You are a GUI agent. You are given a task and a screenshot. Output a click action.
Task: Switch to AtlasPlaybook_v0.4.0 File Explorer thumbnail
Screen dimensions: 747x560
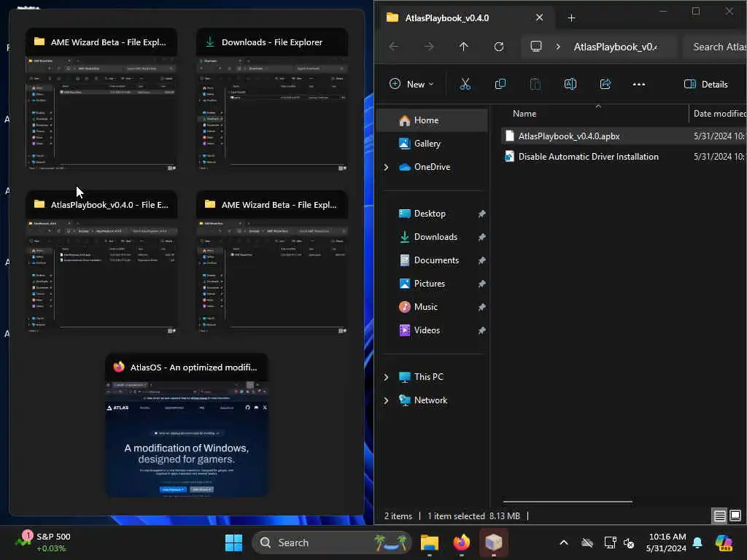(101, 262)
